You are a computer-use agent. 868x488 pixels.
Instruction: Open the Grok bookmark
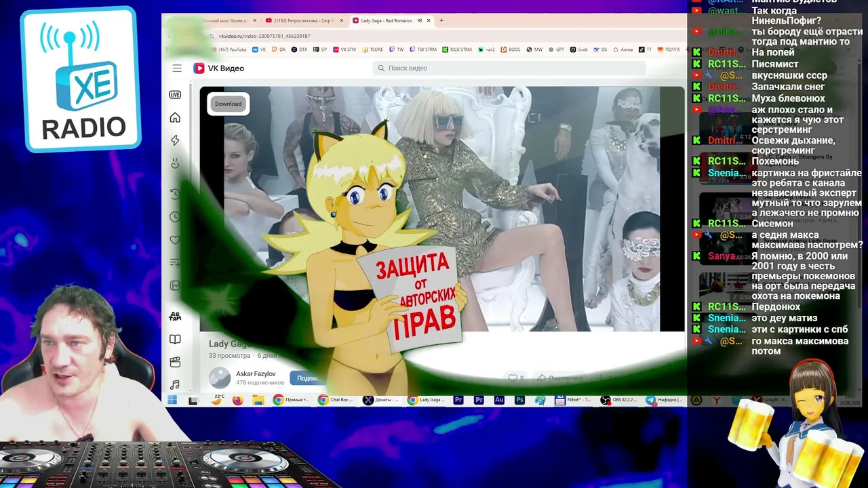click(578, 49)
